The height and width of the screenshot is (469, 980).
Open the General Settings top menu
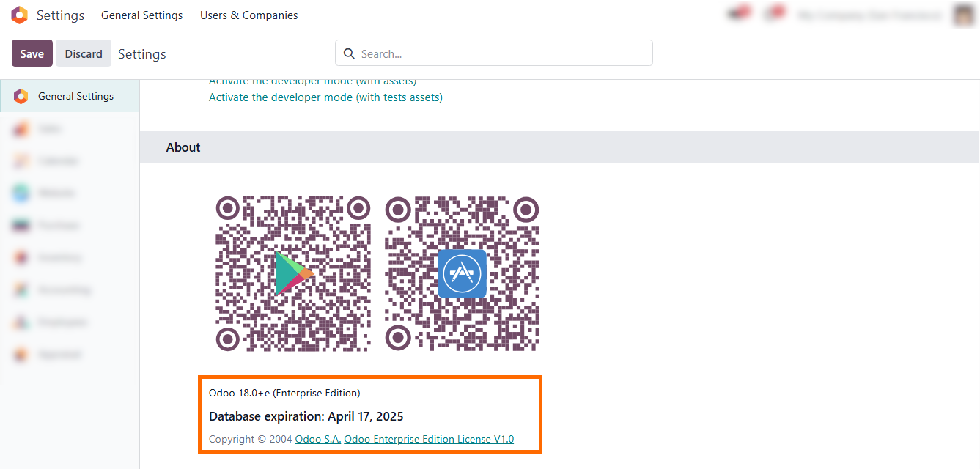pos(142,15)
